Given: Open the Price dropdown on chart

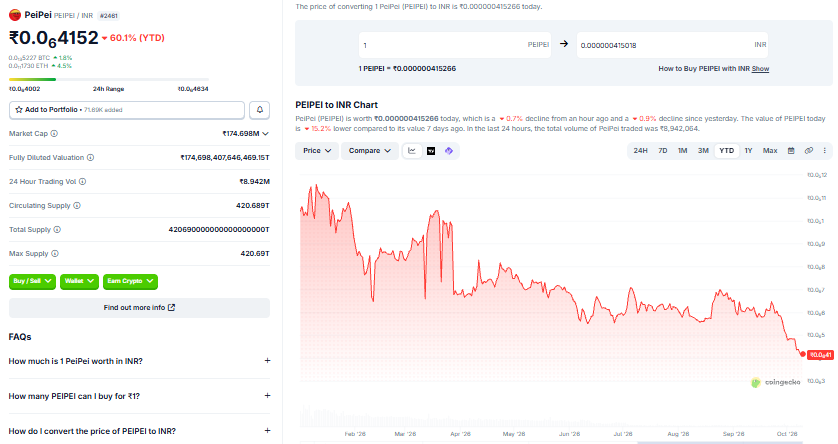Looking at the screenshot, I should point(317,151).
